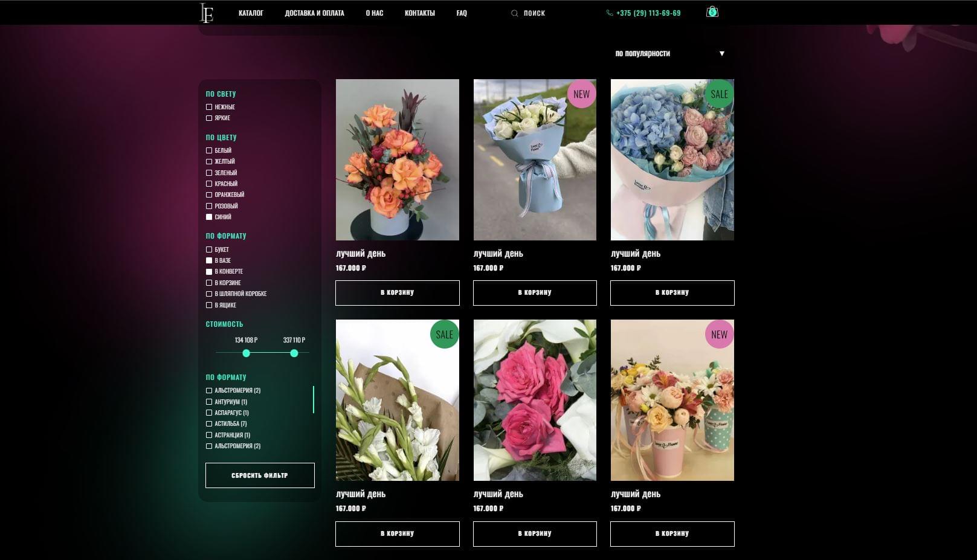Image resolution: width=977 pixels, height=560 pixels.
Task: Add flower cups arrangement В КОРЗИНУ
Action: tap(672, 533)
